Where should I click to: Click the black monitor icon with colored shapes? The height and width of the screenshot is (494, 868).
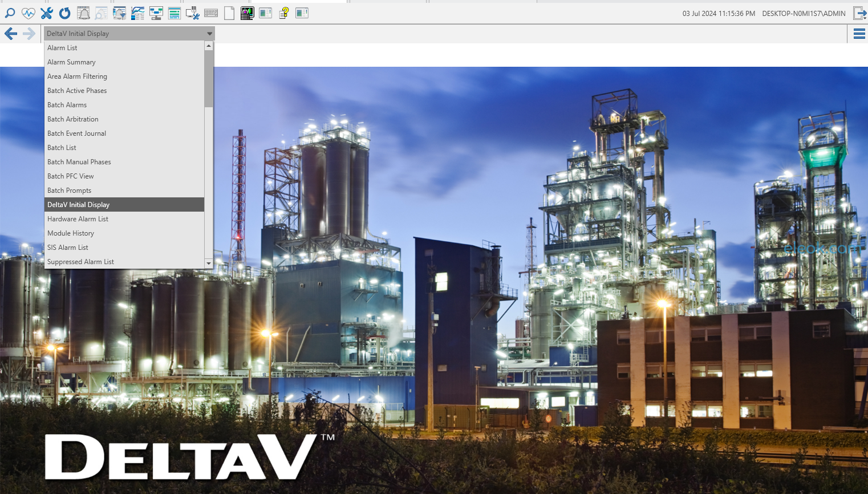247,13
